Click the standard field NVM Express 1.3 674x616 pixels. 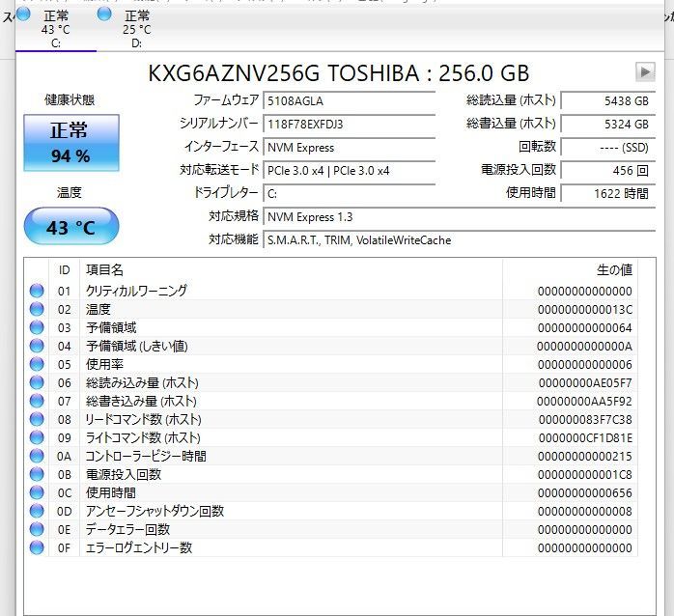(459, 217)
